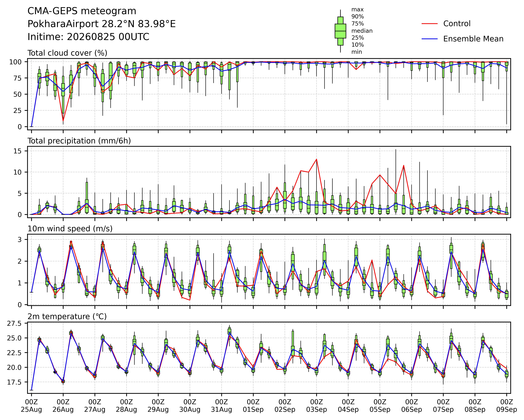Click '2m temperature (℃)' panel title
The width and height of the screenshot is (524, 420).
(67, 316)
